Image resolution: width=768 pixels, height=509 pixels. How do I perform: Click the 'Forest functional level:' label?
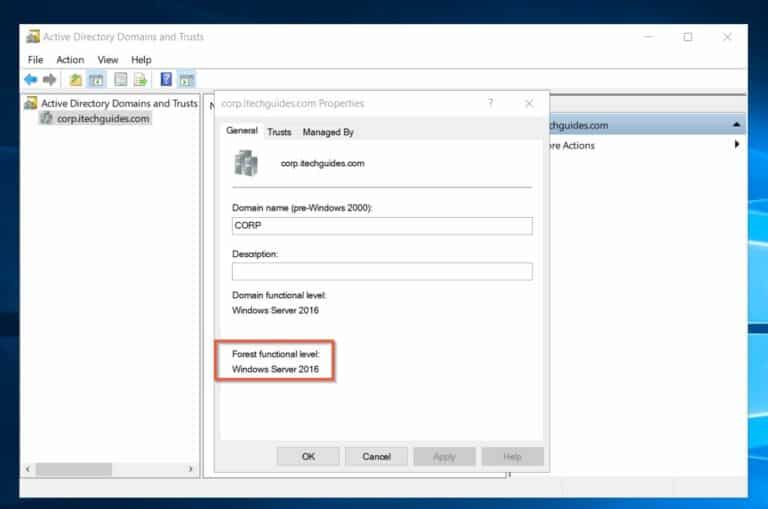(x=276, y=354)
